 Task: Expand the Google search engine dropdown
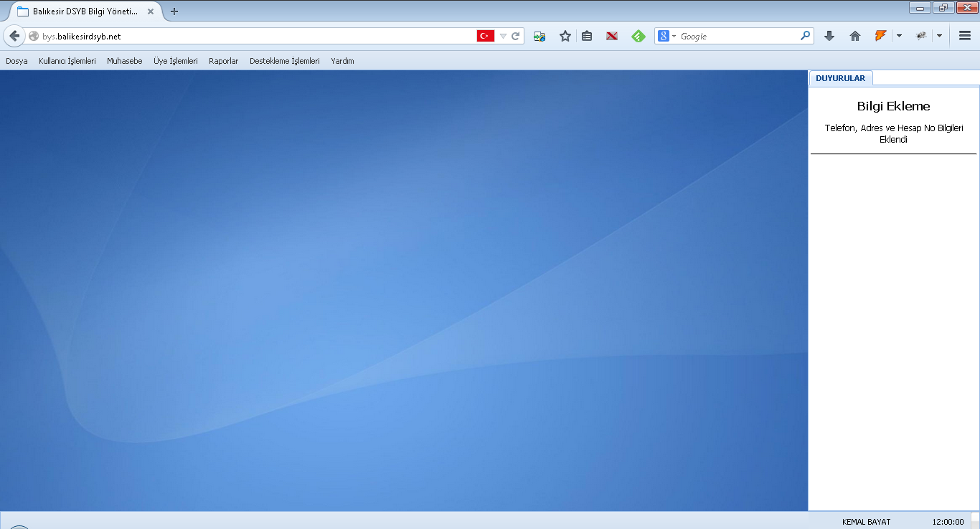point(666,36)
